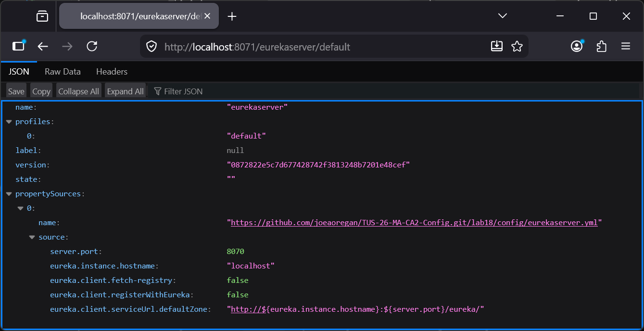The width and height of the screenshot is (644, 331).
Task: Close the localhost:8071 tab
Action: pos(207,16)
